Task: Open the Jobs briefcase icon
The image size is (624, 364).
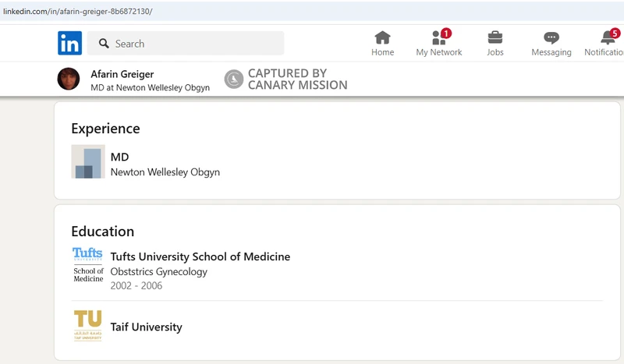Action: click(x=495, y=37)
